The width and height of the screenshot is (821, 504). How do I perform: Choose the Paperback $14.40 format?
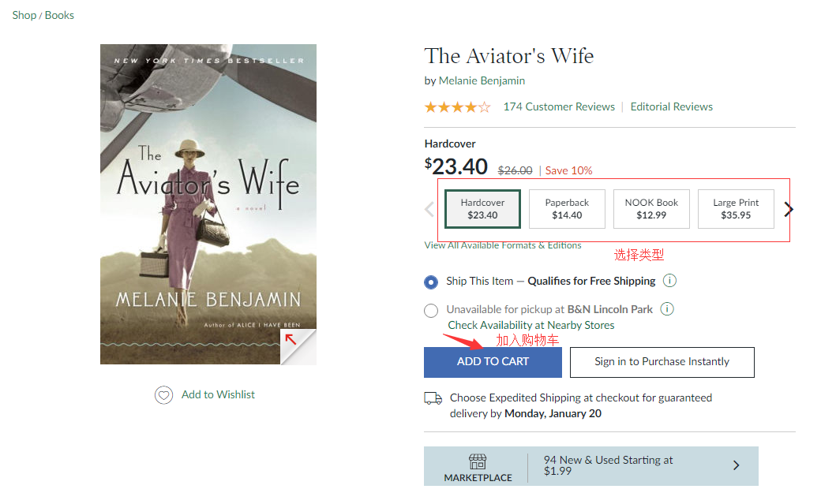567,209
